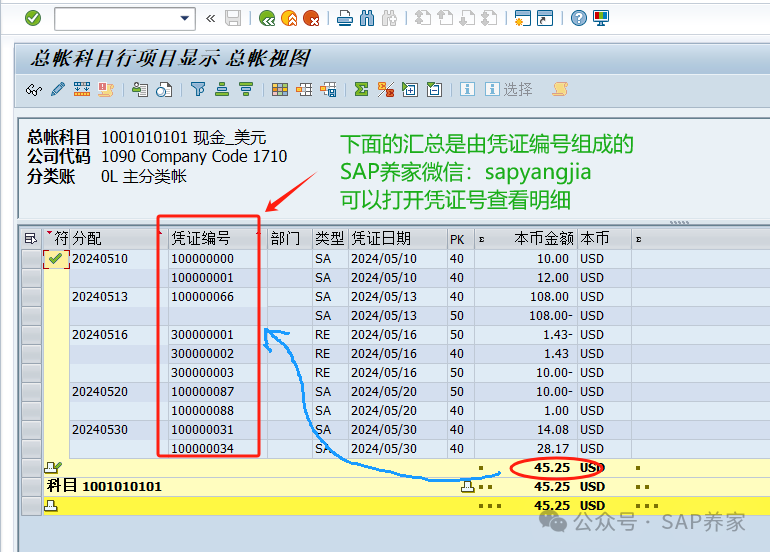Jump to last page icon
The width and height of the screenshot is (770, 552).
[489, 19]
